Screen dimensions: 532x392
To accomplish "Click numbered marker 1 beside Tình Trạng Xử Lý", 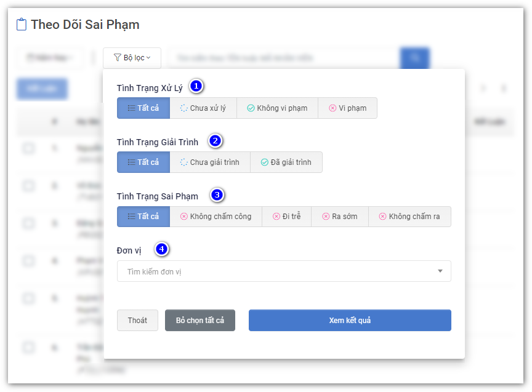I will (196, 86).
